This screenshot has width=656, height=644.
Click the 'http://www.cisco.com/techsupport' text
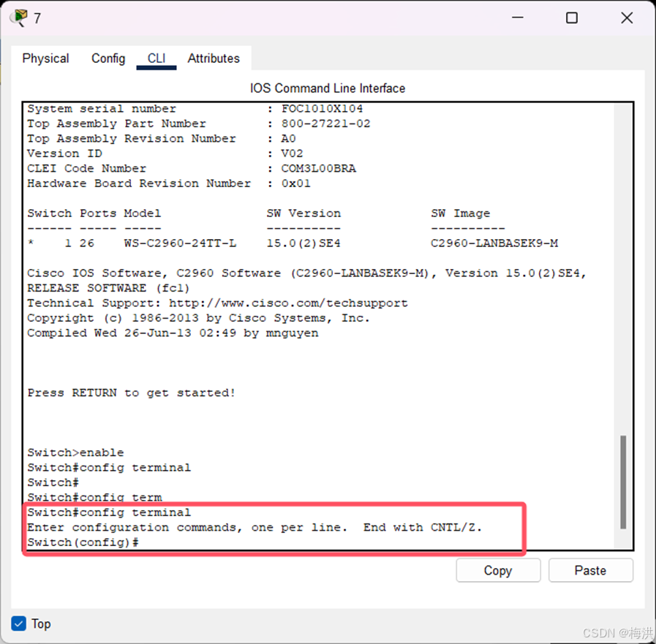click(288, 303)
